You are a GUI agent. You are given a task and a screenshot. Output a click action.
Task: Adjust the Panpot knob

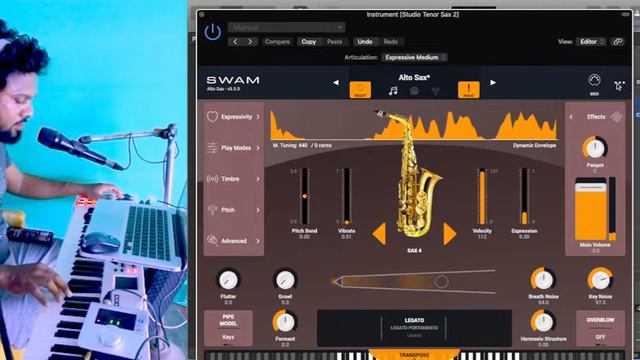[x=595, y=148]
